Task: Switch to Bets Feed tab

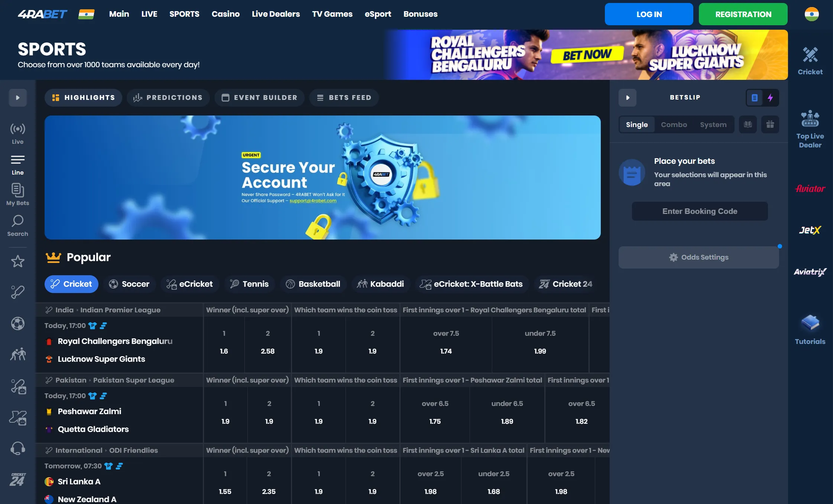Action: [x=344, y=98]
